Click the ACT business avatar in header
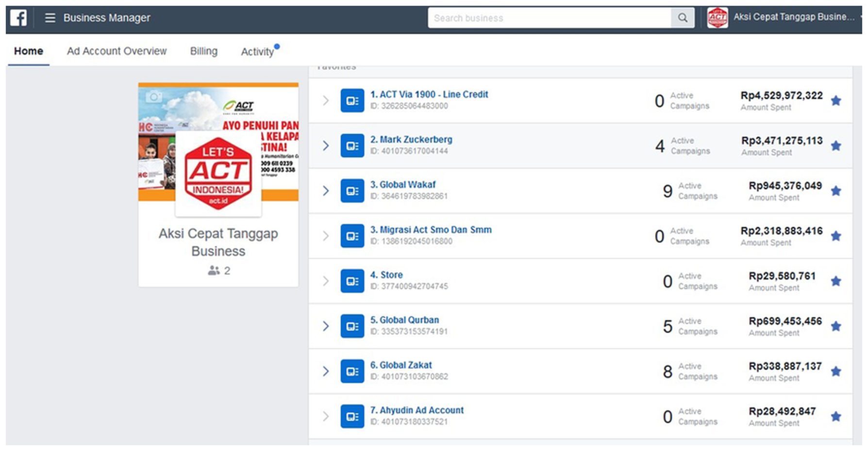 click(x=718, y=18)
